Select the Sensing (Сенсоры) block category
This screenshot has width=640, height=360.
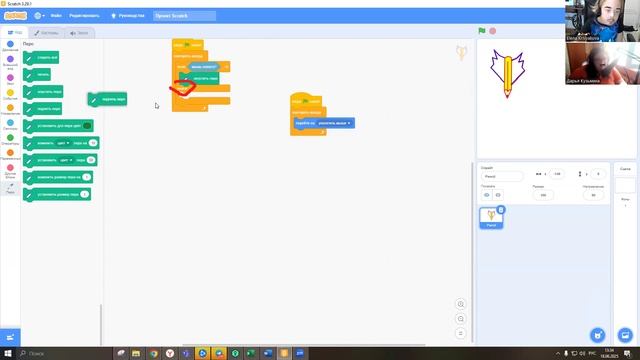10,124
